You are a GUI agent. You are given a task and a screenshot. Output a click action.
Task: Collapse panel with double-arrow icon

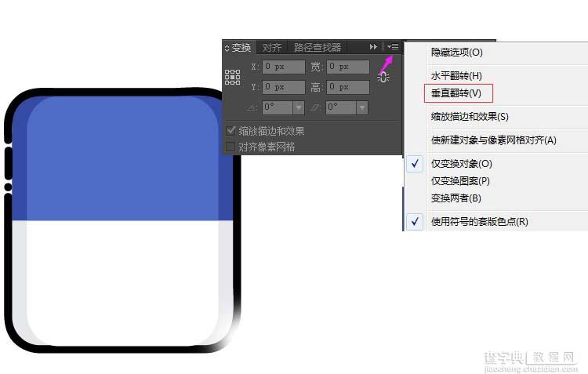[x=373, y=47]
